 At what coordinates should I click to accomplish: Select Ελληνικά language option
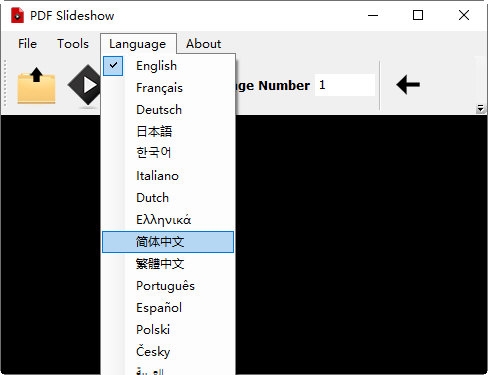pos(168,220)
